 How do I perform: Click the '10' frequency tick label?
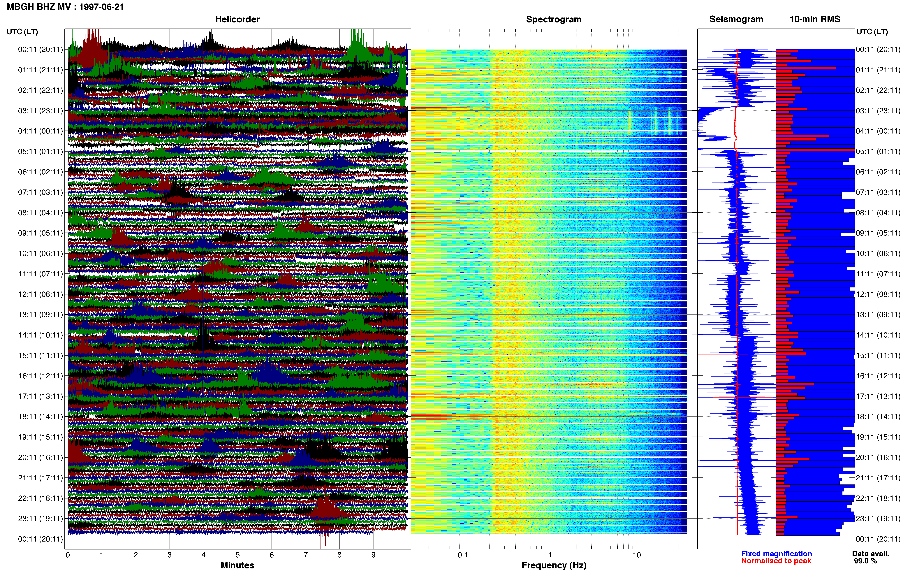636,555
